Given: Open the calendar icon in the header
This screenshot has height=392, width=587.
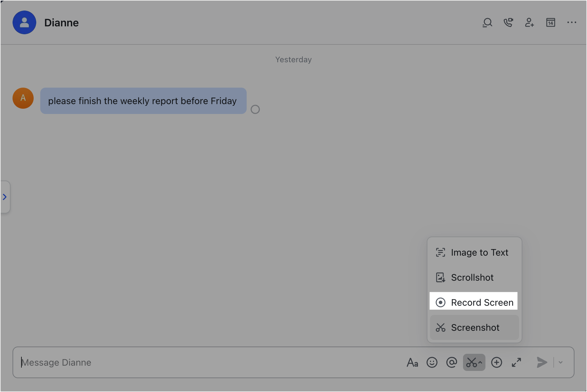Looking at the screenshot, I should [550, 22].
